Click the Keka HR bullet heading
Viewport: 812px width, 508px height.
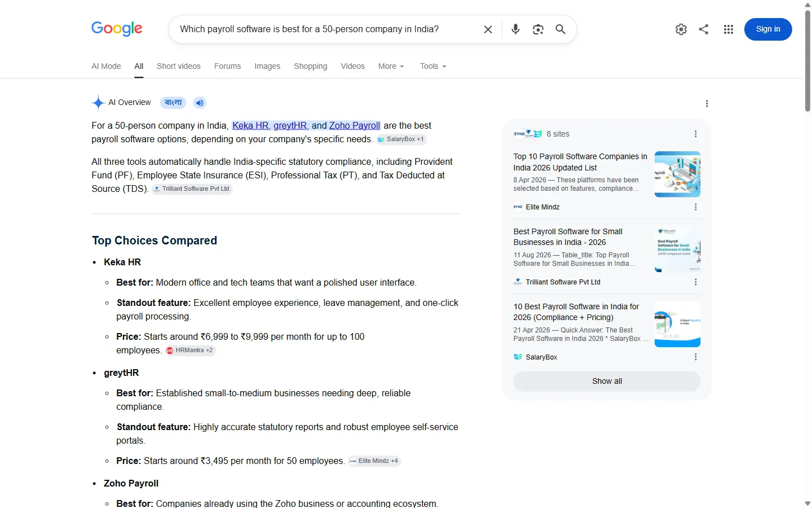coord(122,262)
